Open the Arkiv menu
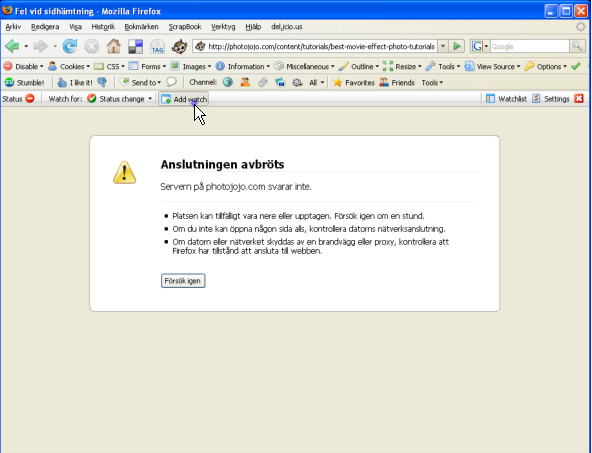Viewport: 592px width, 453px height. (13, 27)
